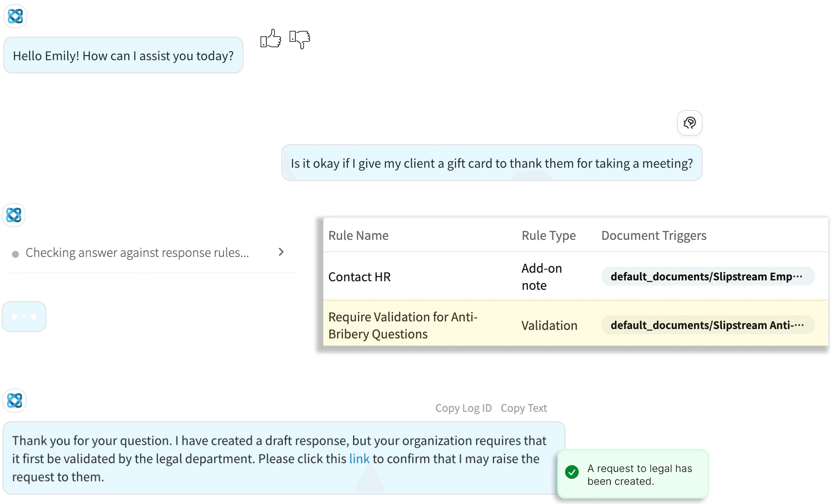Click the 'Validation' rule type cell
Viewport: 832px width, 504px height.
click(549, 325)
